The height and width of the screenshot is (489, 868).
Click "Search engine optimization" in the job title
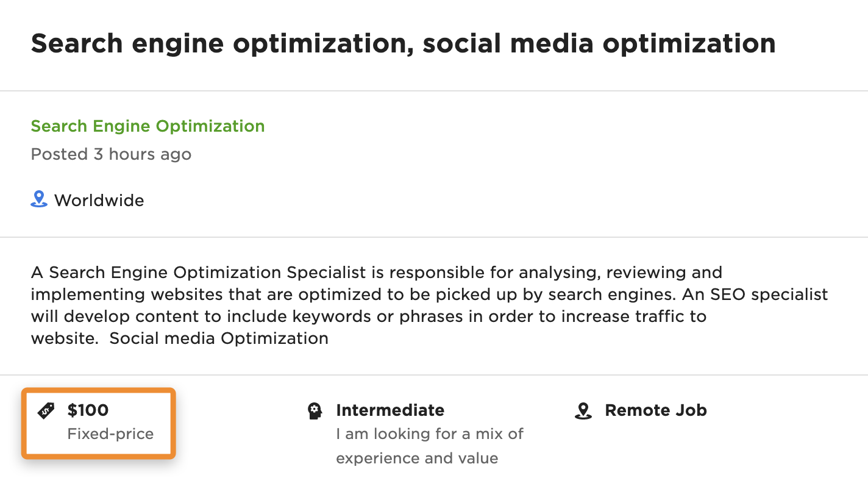click(x=218, y=44)
